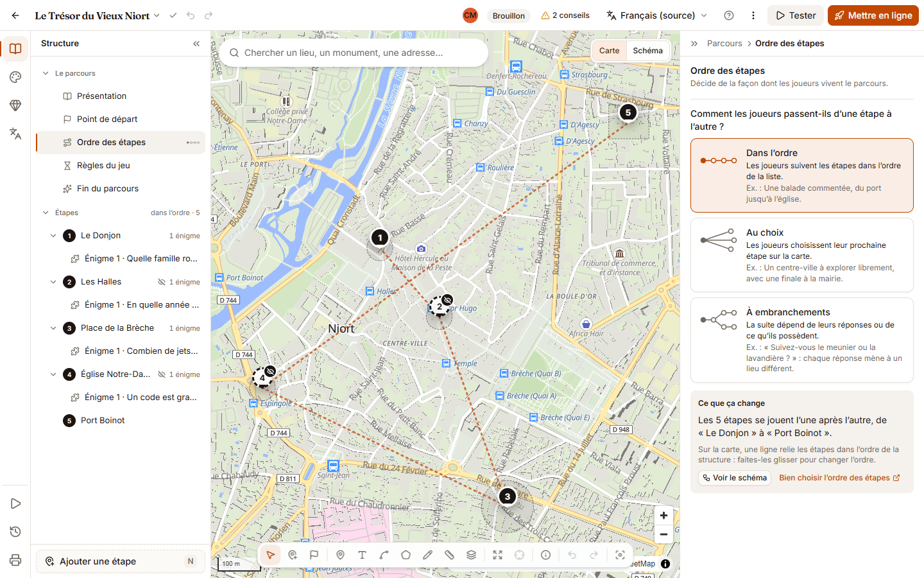Select the flag tool in map toolbar

[x=314, y=555]
